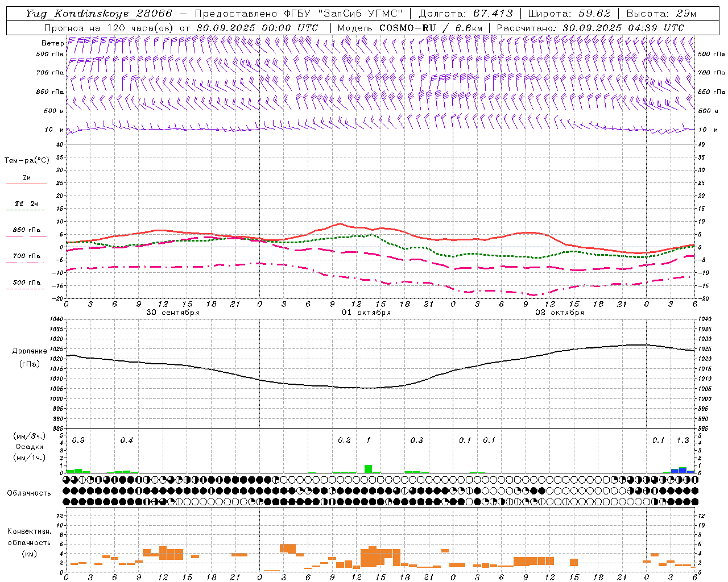
Task: Click the 700 гПа temperature legend dashed sample
Action: 26,263
